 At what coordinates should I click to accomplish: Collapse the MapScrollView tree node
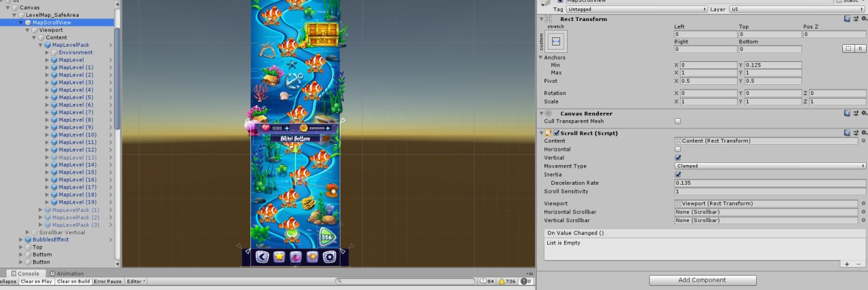20,22
